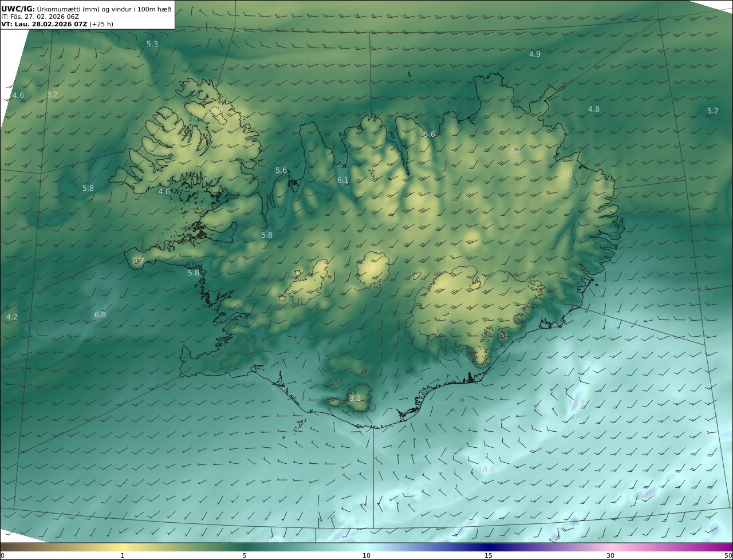Viewport: 733px width, 560px height.
Task: Click the 4.2 label at the left edge
Action: tap(12, 317)
